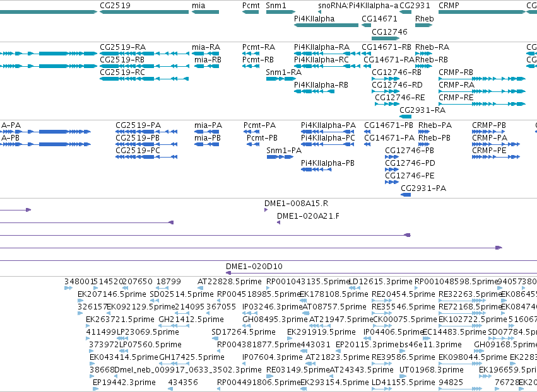The image size is (537, 392).
Task: Select EST label LD41155.5prime
Action: pos(403,383)
